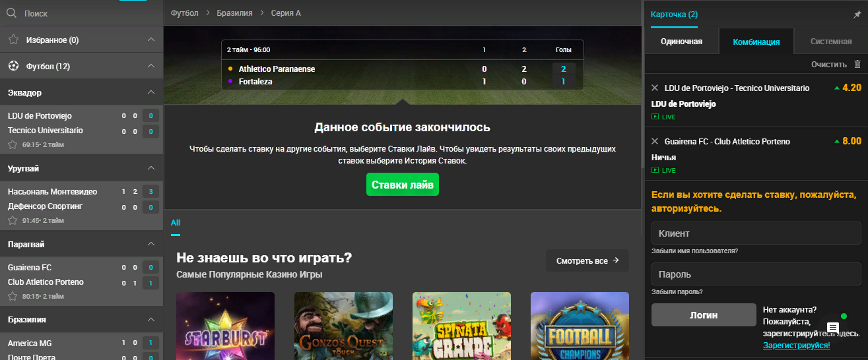Go to Серия А breadcrumb

click(286, 13)
